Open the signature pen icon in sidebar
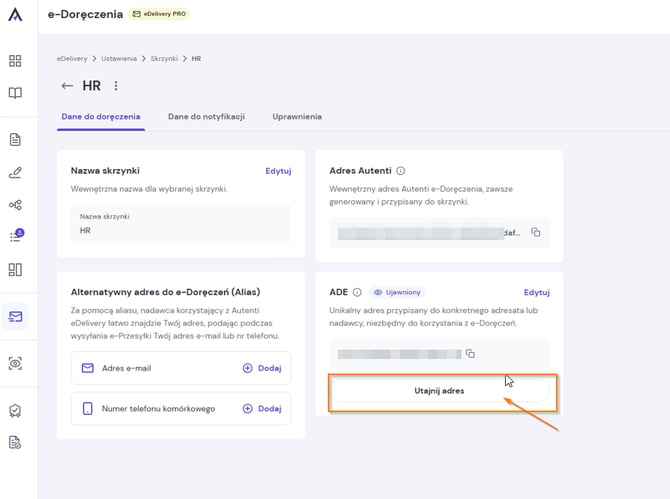The width and height of the screenshot is (670, 499). (x=15, y=173)
